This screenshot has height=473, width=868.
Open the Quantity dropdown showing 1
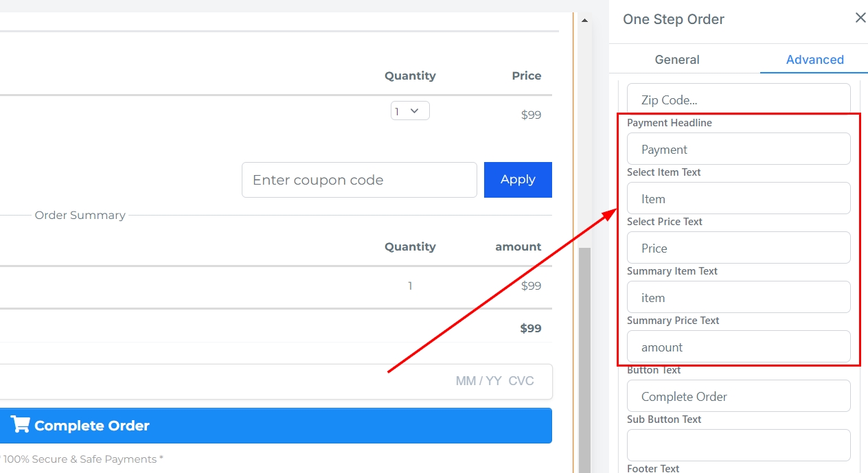click(x=410, y=111)
